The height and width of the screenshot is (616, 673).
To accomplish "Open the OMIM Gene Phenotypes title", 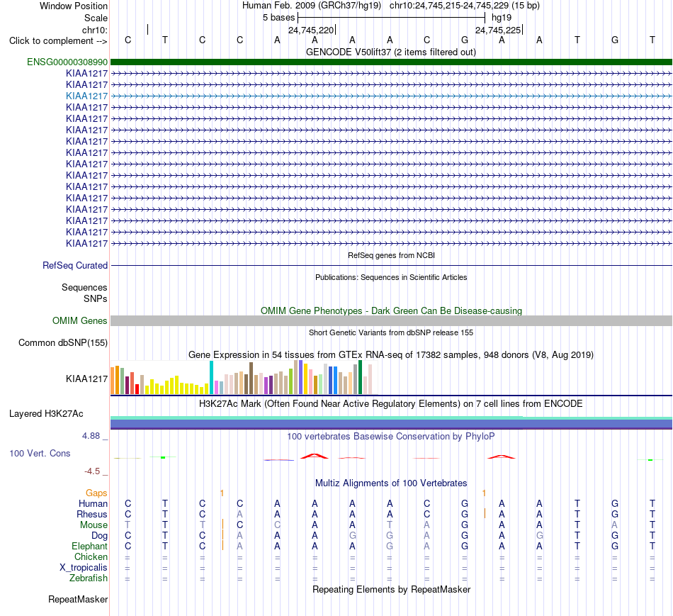I will coord(392,311).
